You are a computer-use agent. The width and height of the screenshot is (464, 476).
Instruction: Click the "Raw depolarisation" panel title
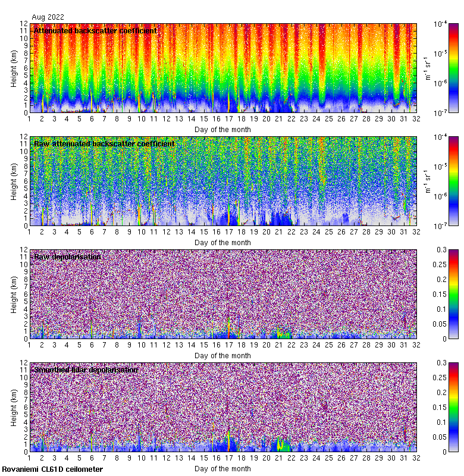(67, 256)
